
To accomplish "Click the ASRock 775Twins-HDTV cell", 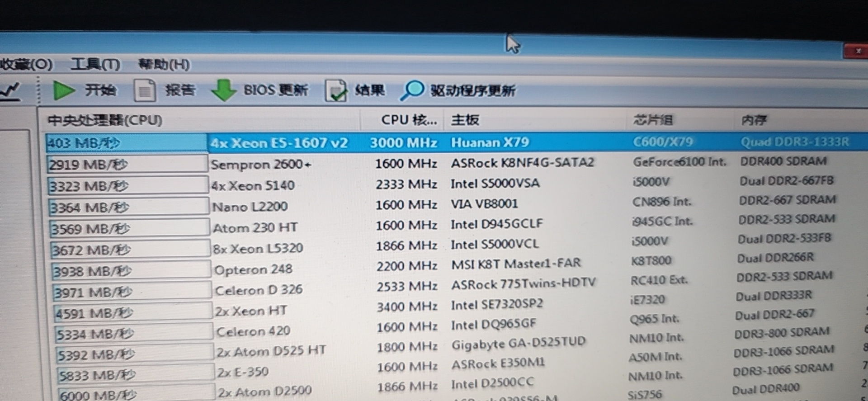I will point(524,284).
